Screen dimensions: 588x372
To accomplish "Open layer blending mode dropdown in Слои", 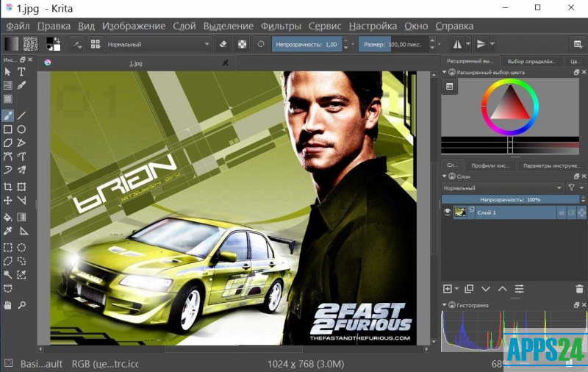I will pos(503,187).
